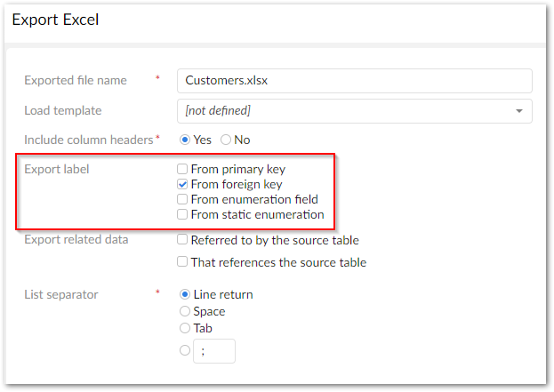This screenshot has height=392, width=554.
Task: Select Yes for include column headers
Action: [x=185, y=140]
